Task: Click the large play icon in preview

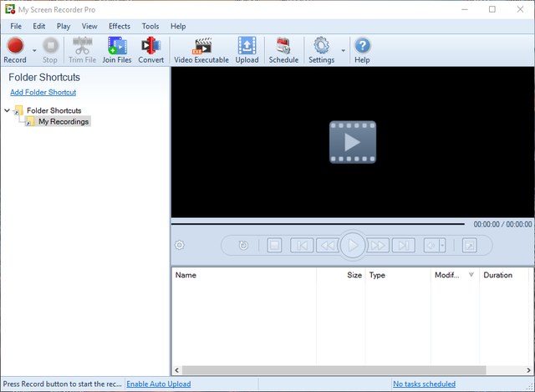Action: 353,142
